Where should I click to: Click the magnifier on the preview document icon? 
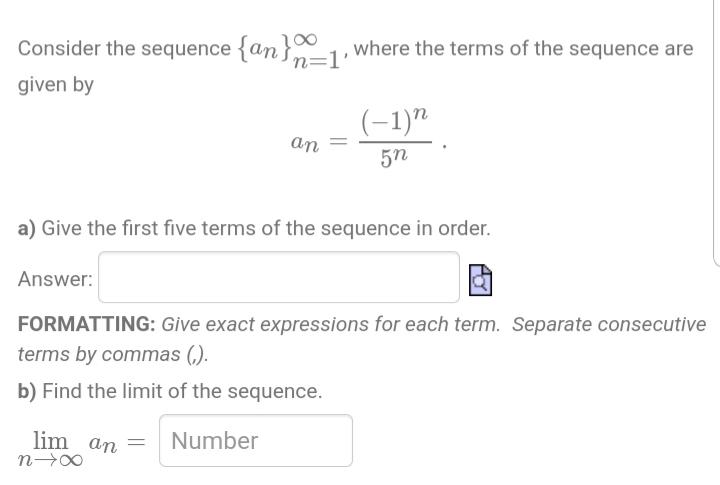[x=480, y=283]
